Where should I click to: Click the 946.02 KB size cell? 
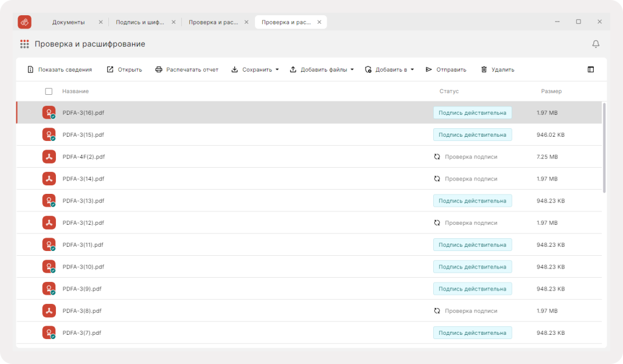click(x=550, y=134)
